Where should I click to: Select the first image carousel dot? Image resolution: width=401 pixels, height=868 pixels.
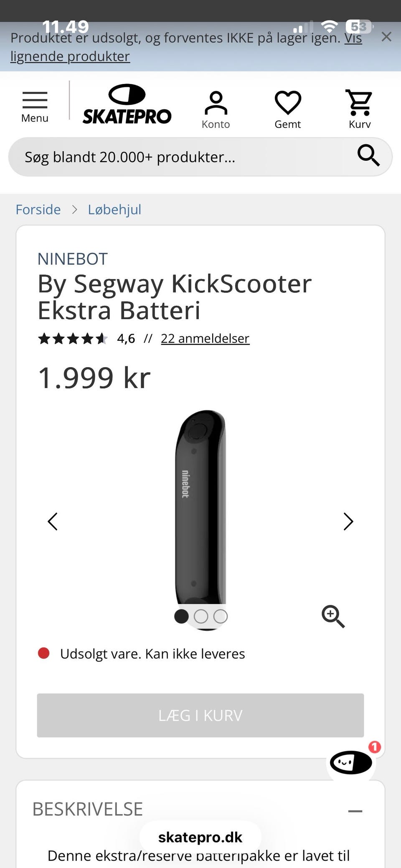[181, 617]
